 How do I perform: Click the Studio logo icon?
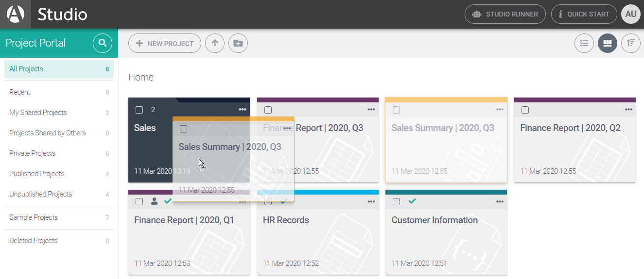click(x=16, y=14)
